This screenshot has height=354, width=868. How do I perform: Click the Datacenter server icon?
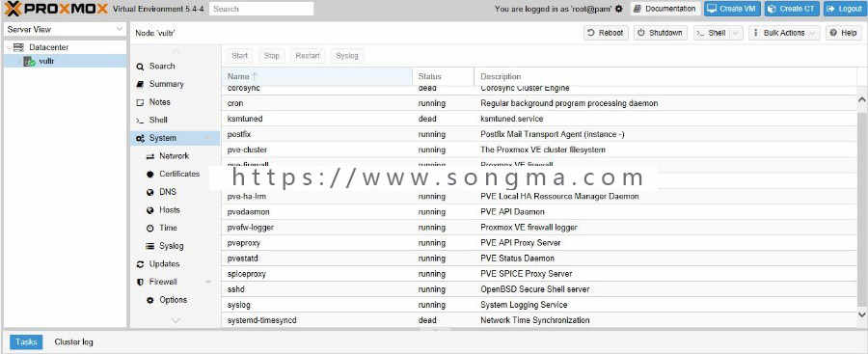pos(18,47)
